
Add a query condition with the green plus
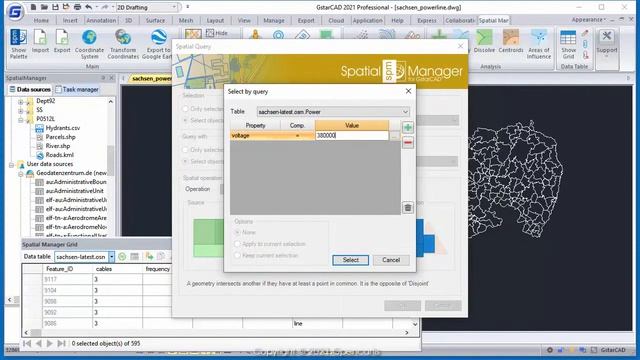[x=408, y=127]
